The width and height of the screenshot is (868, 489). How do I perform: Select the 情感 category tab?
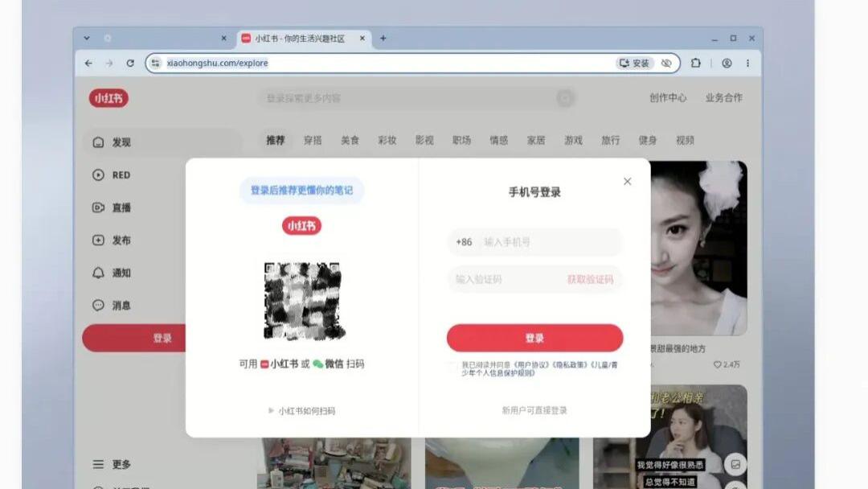pyautogui.click(x=499, y=140)
